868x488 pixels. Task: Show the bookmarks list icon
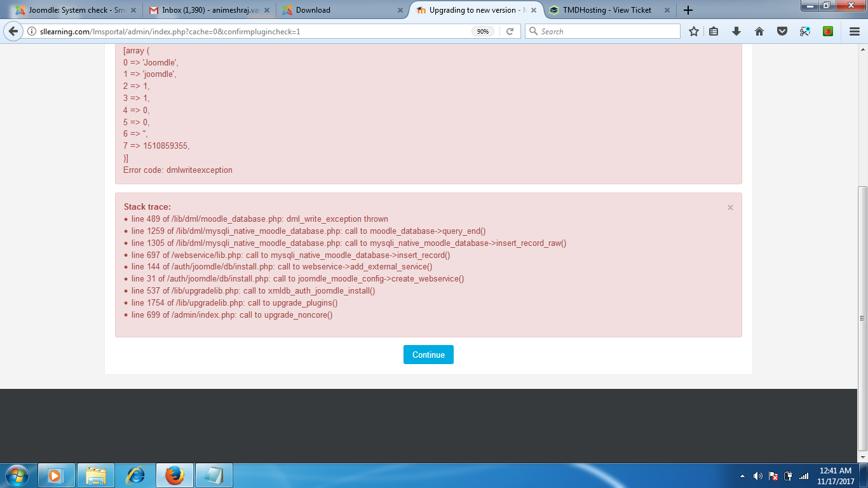point(714,31)
